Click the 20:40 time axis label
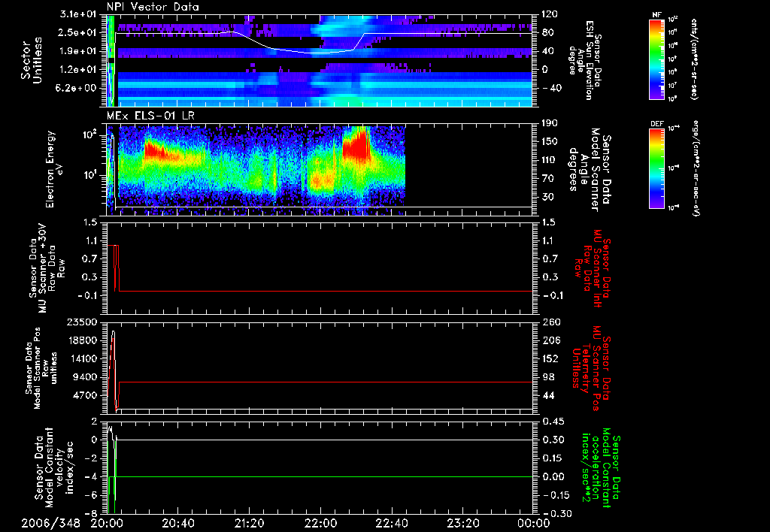The width and height of the screenshot is (770, 532). point(178,523)
